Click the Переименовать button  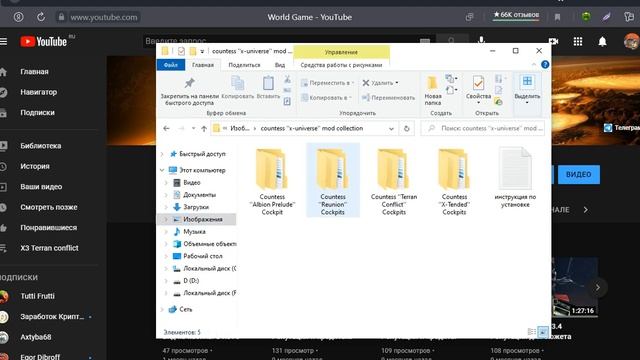click(388, 98)
